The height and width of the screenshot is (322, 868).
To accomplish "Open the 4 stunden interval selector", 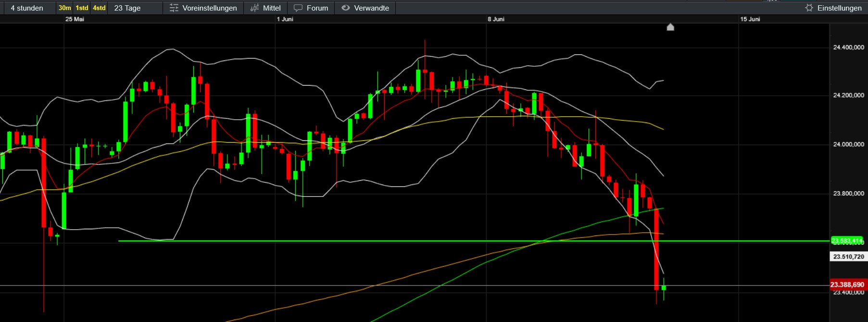I will [27, 8].
